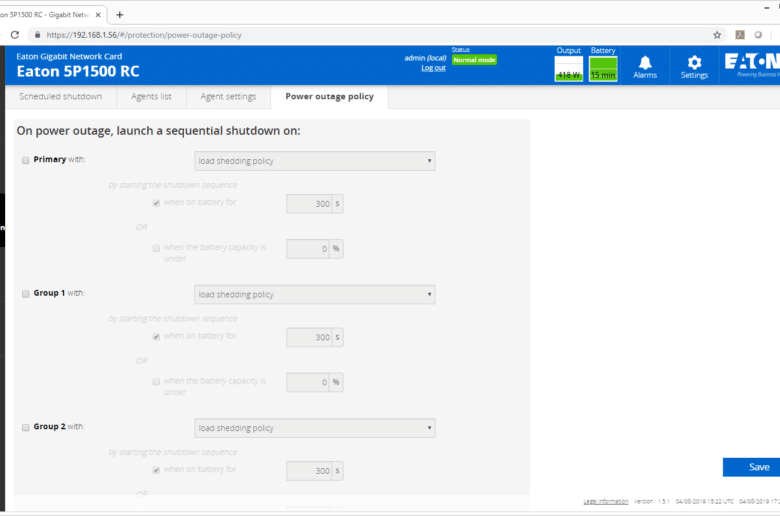Open Primary load shedding policy dropdown
The width and height of the screenshot is (780, 516).
pos(314,161)
